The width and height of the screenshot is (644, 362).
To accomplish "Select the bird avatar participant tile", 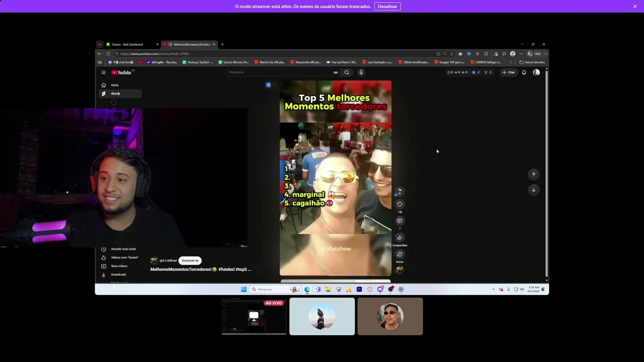I will coord(322,316).
